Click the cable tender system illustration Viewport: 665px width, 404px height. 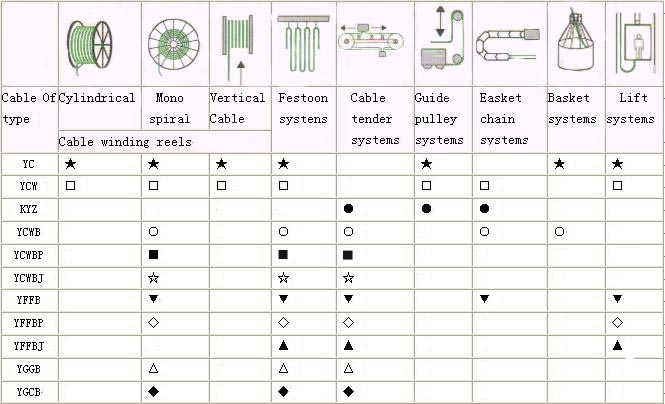[371, 40]
